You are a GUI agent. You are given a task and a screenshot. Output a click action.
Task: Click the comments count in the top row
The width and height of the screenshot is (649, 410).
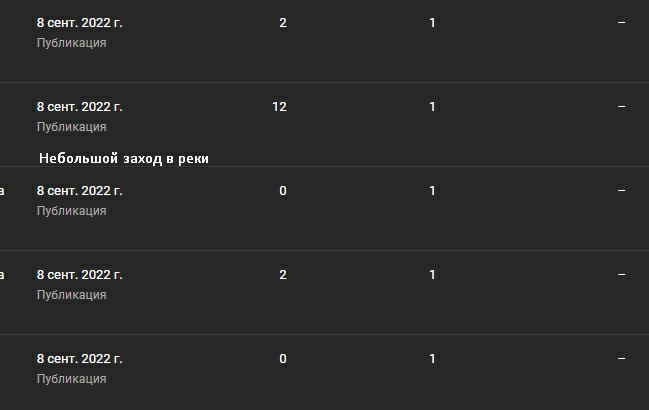[x=432, y=22]
